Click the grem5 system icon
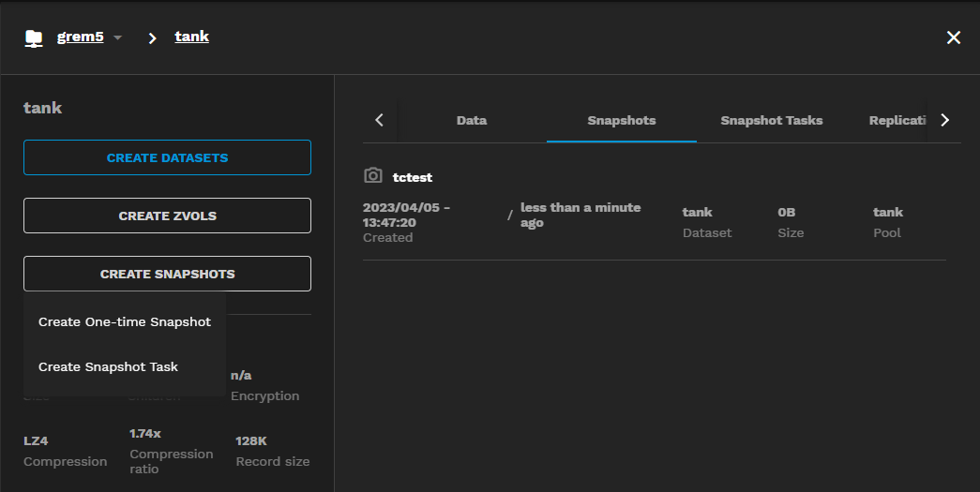Image resolution: width=980 pixels, height=492 pixels. (x=34, y=37)
